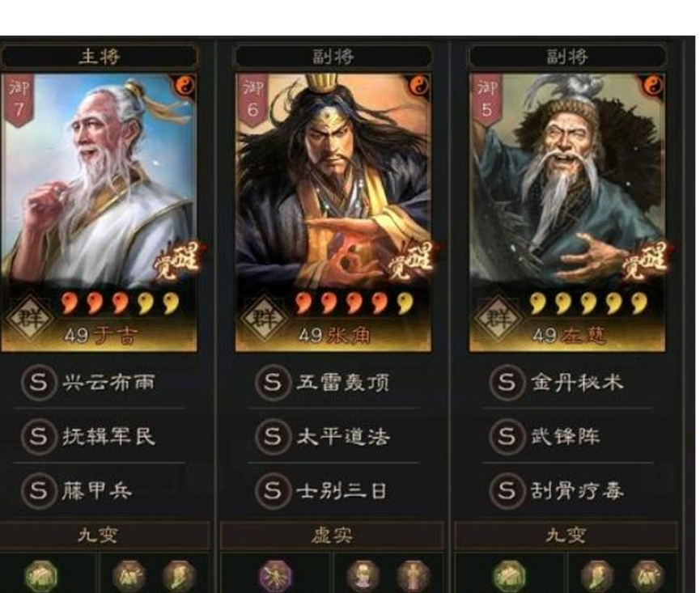Select the green tactic icon under 于吉's 九变
The height and width of the screenshot is (593, 700).
40,575
